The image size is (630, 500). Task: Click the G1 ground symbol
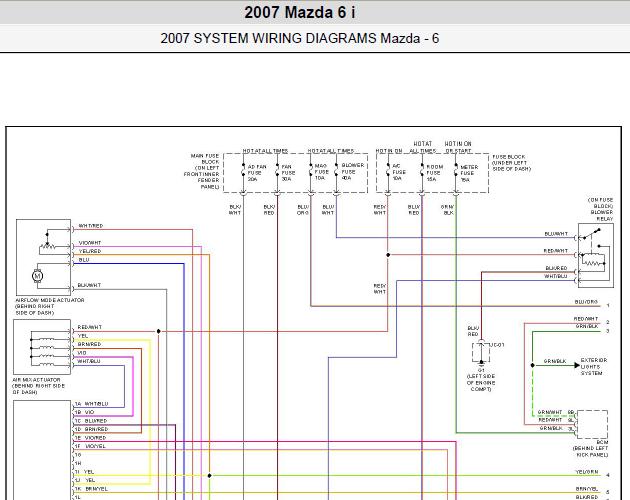[481, 364]
